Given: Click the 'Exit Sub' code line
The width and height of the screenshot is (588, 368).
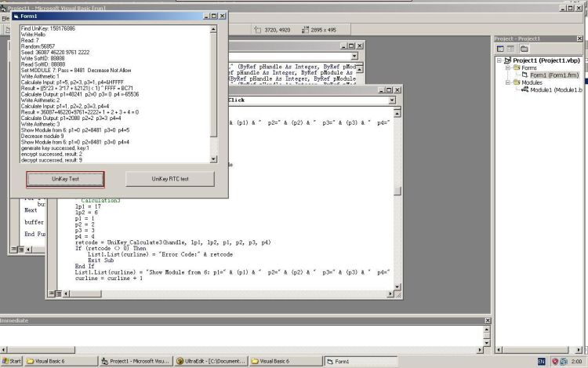Looking at the screenshot, I should coord(100,261).
